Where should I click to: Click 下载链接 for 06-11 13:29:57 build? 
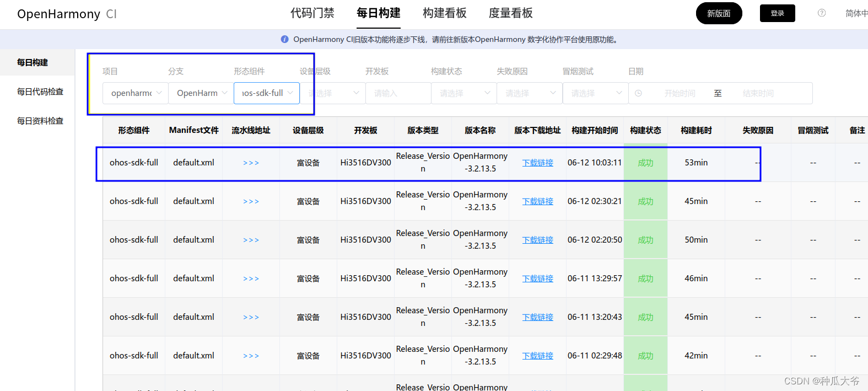pyautogui.click(x=538, y=278)
